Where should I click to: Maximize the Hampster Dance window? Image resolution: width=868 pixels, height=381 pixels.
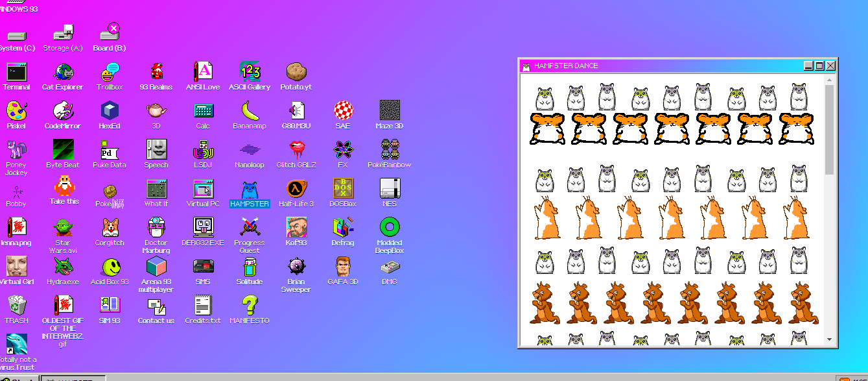click(819, 66)
